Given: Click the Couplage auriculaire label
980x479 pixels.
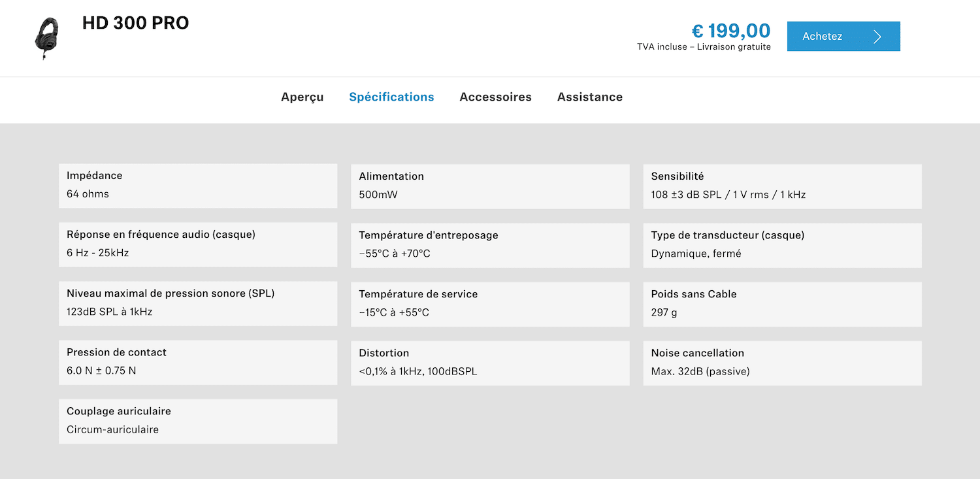Looking at the screenshot, I should click(119, 411).
